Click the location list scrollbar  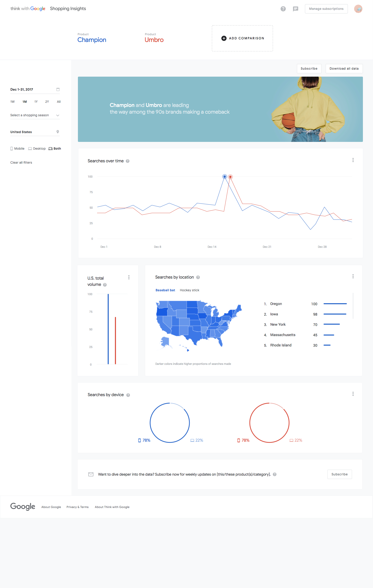[353, 306]
